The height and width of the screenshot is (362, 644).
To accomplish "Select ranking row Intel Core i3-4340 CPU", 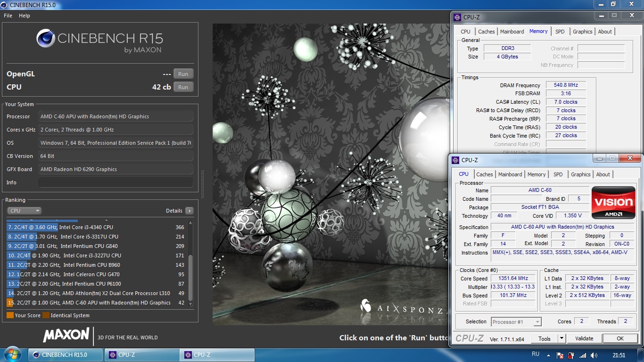I will (x=96, y=227).
